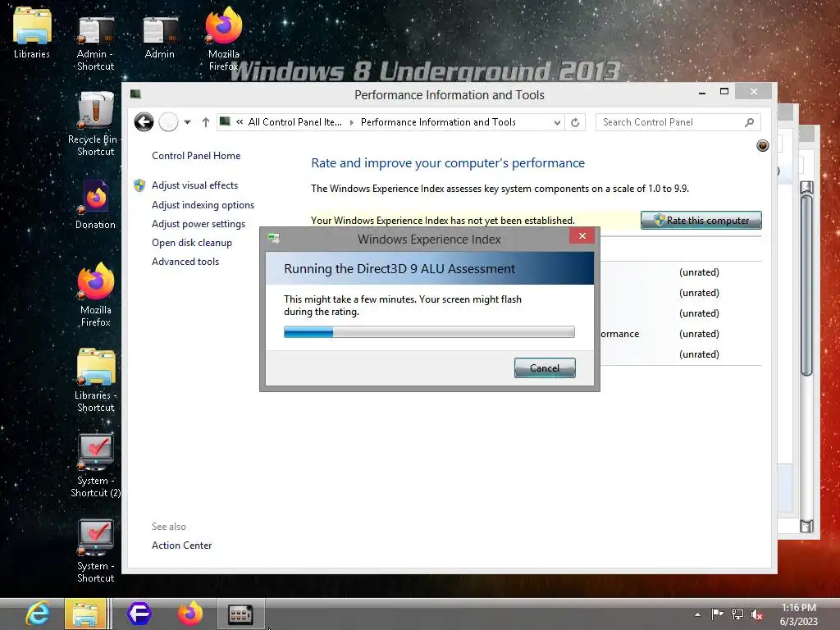The width and height of the screenshot is (840, 630).
Task: Open the Action Center flag tray icon
Action: [717, 614]
